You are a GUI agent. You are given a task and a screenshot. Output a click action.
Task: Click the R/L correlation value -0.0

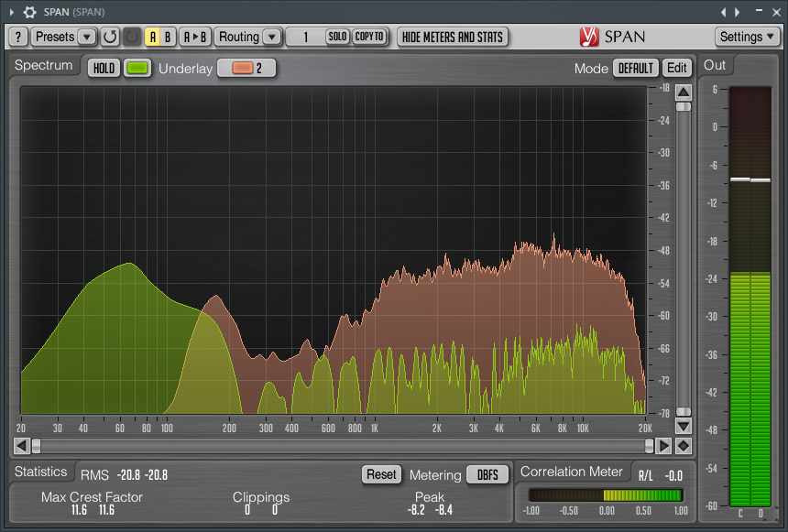pyautogui.click(x=673, y=475)
